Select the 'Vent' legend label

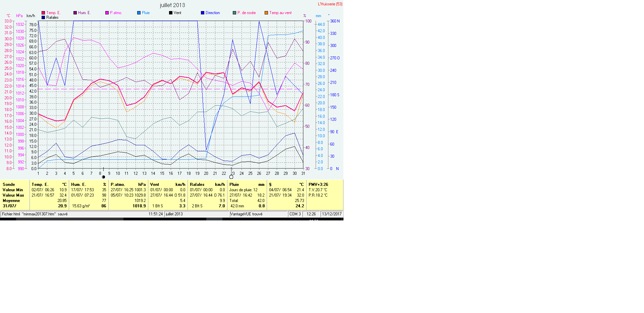(177, 13)
